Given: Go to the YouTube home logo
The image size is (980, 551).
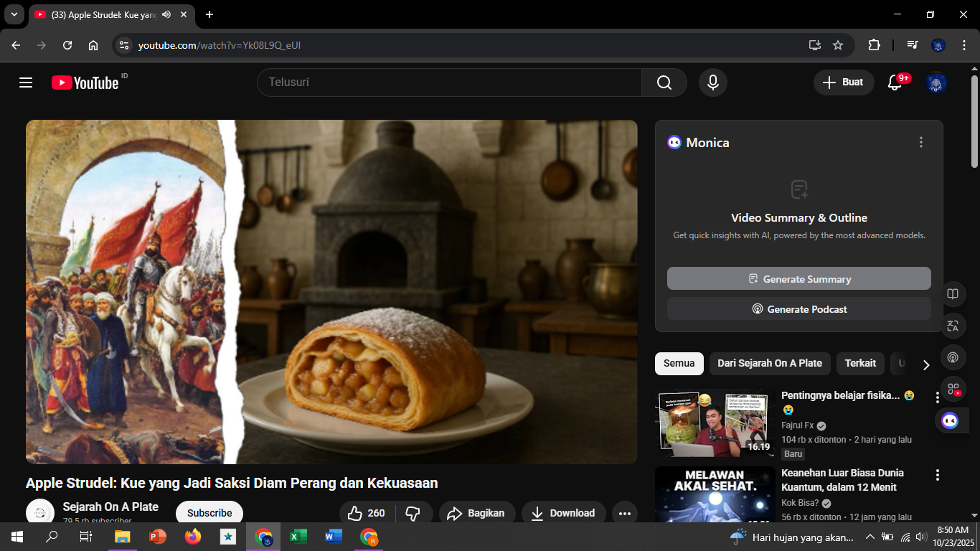Looking at the screenshot, I should point(85,83).
